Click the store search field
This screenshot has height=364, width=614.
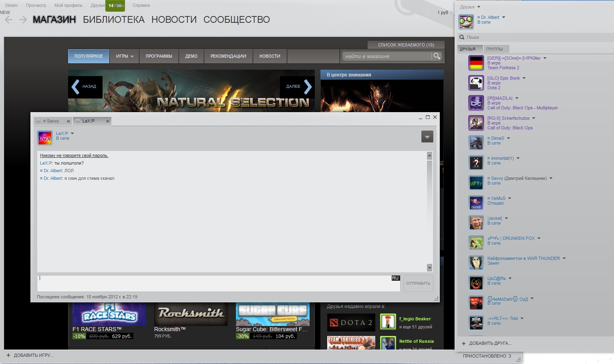point(387,56)
